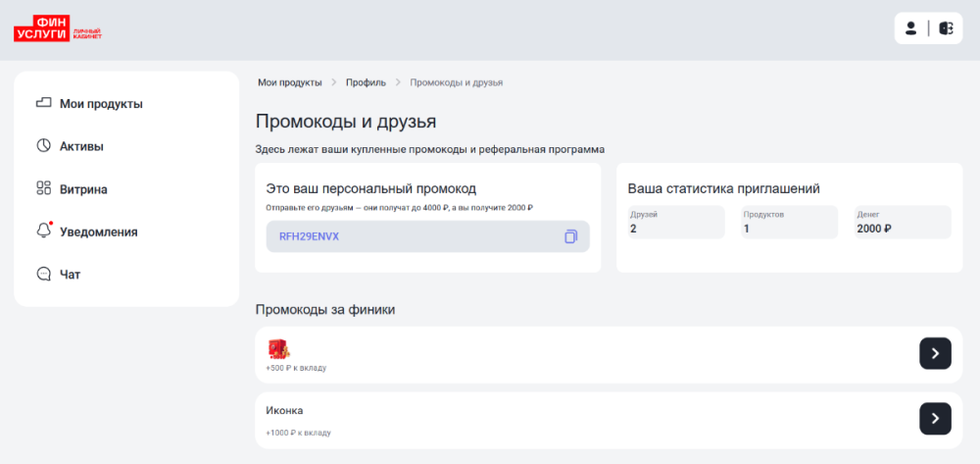Viewport: 980px width, 464px height.
Task: Navigate to Профиль breadcrumb link
Action: 366,82
